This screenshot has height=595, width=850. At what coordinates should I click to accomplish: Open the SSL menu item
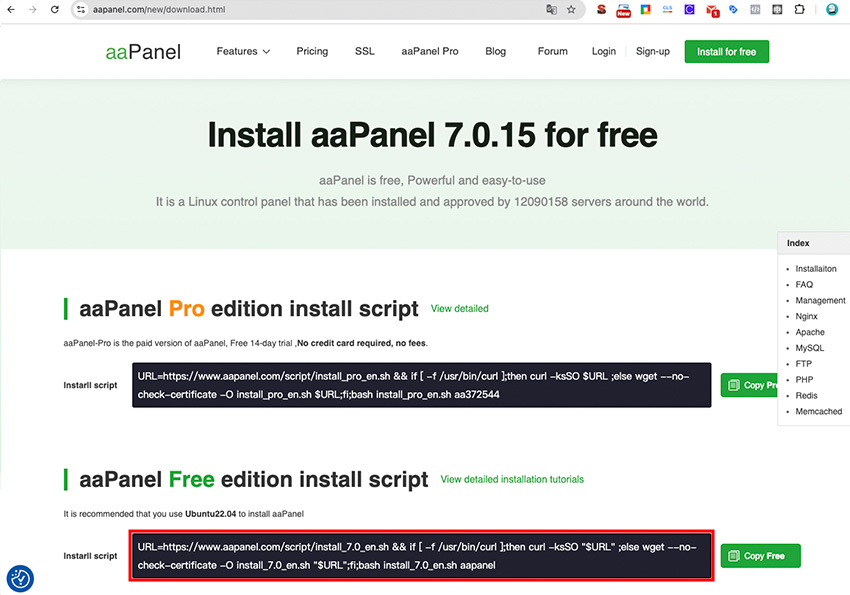coord(365,51)
